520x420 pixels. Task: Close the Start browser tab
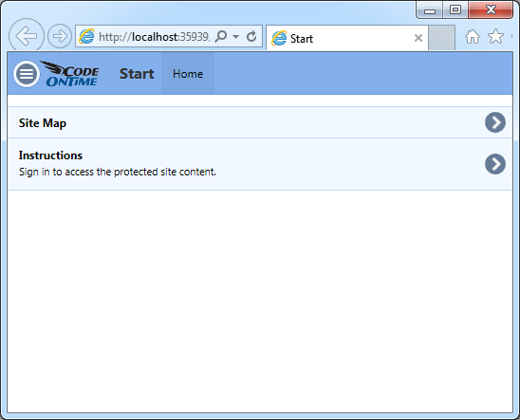tap(418, 38)
